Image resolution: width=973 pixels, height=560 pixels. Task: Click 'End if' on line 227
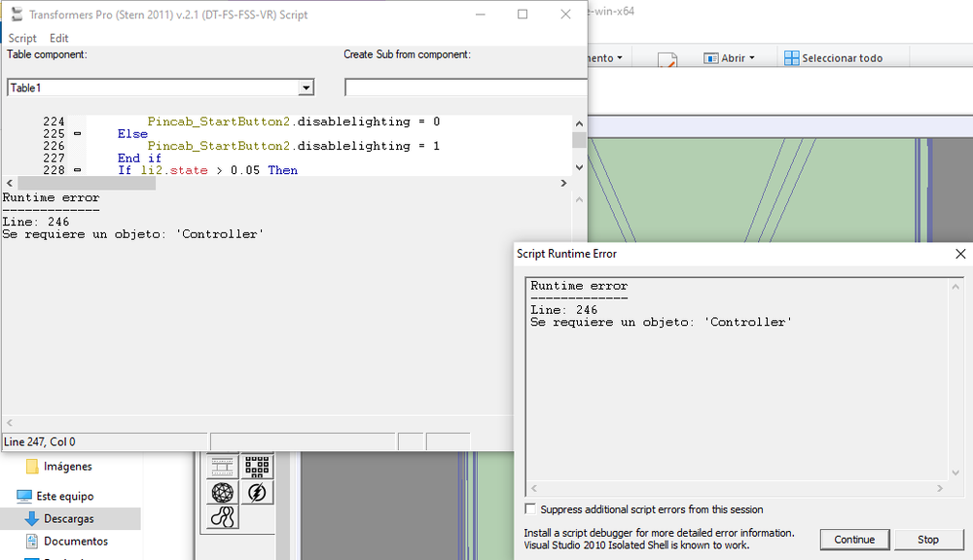(x=139, y=158)
